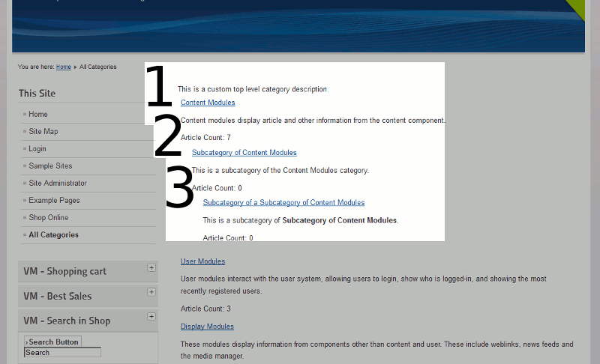Go to the Login menu item
This screenshot has width=600, height=364.
[37, 148]
